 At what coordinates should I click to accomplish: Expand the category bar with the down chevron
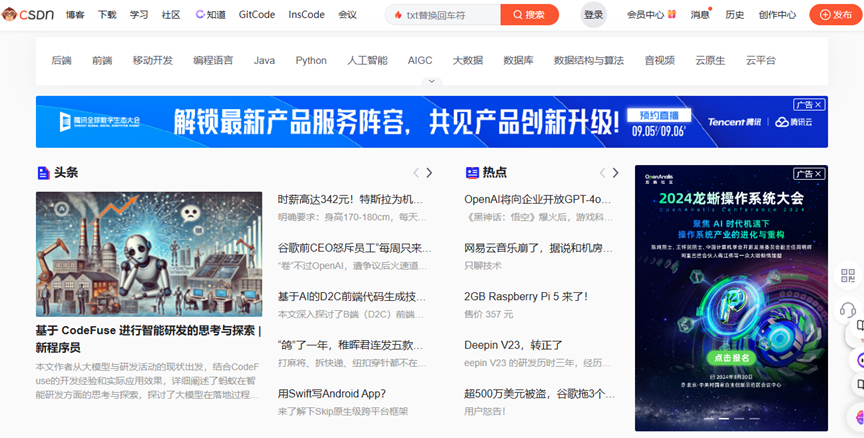click(x=431, y=82)
